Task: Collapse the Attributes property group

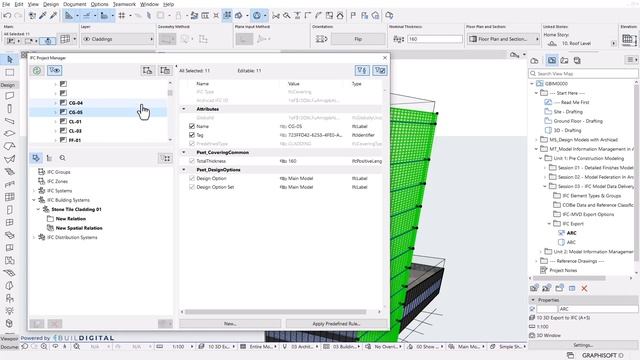Action: (184, 109)
